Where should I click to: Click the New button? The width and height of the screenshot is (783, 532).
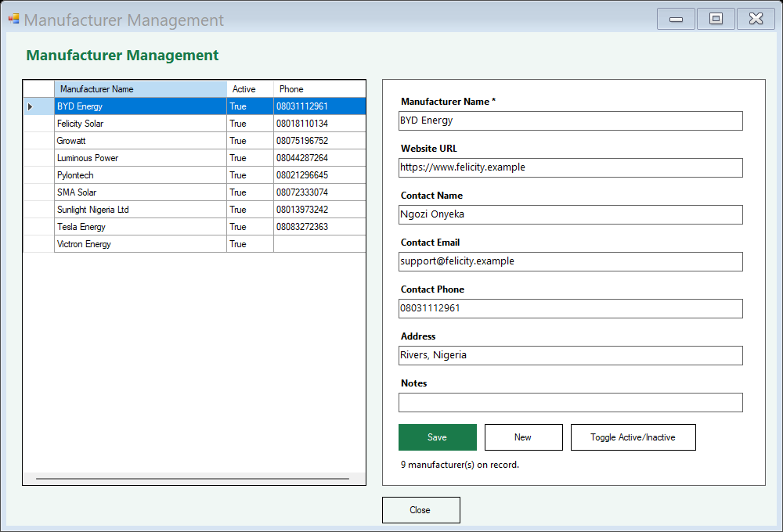pyautogui.click(x=523, y=437)
